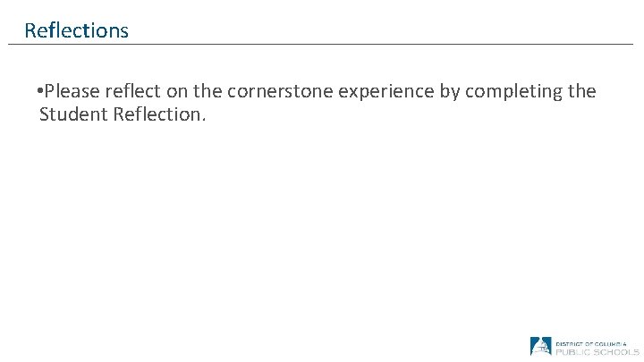Click 'Student Reflection.' on the second line
The height and width of the screenshot is (362, 644).
point(123,114)
